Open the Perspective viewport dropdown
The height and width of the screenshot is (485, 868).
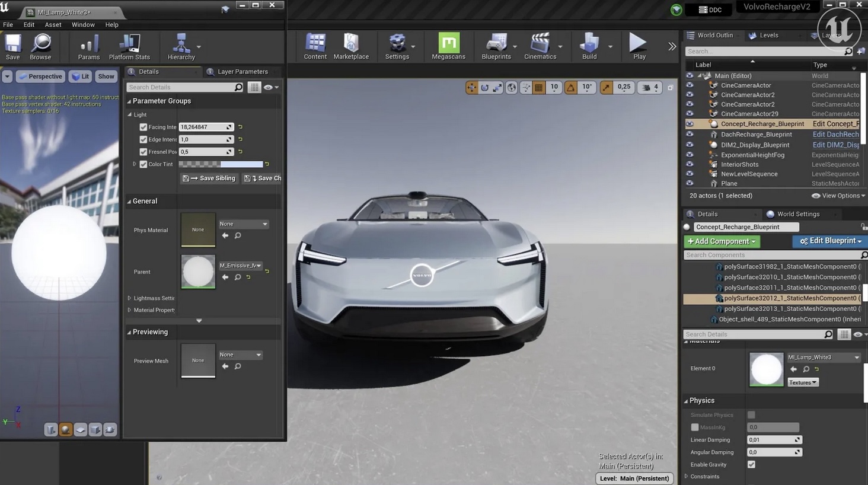tap(40, 76)
